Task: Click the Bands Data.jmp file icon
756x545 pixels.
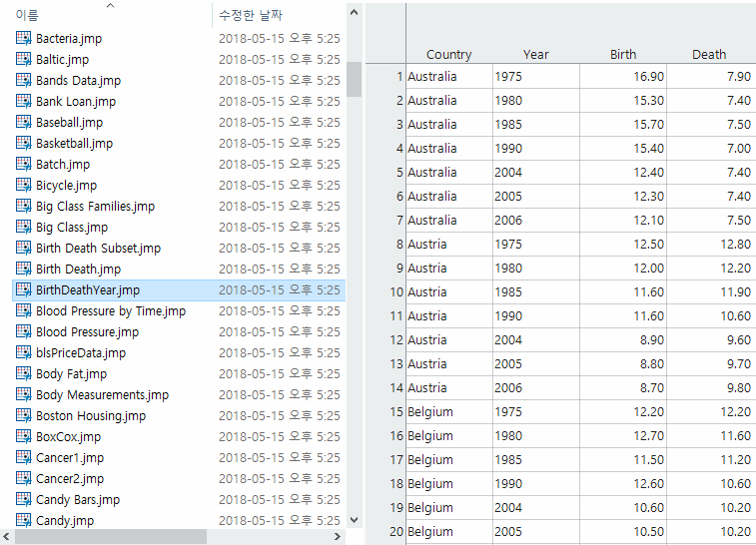Action: pos(24,80)
